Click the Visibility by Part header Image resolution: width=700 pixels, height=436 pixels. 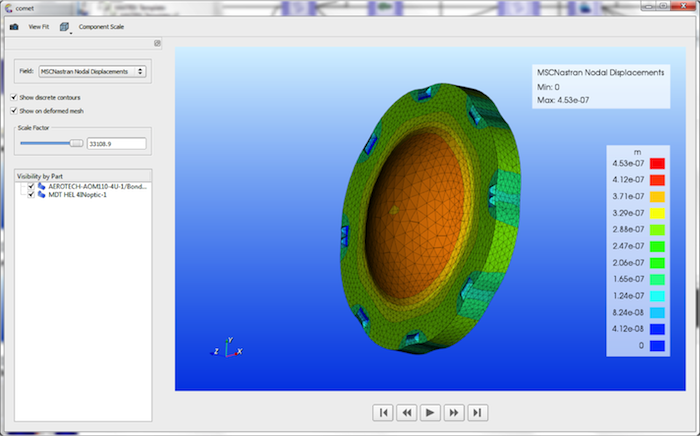pyautogui.click(x=83, y=176)
